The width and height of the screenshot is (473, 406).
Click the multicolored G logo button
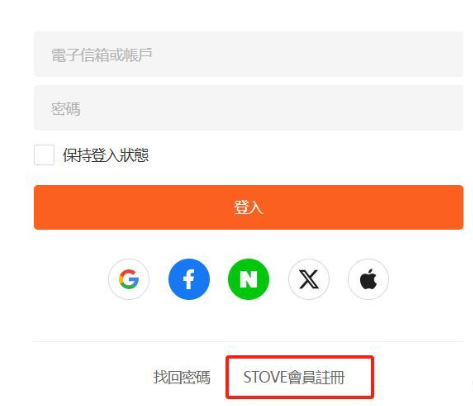pos(129,279)
